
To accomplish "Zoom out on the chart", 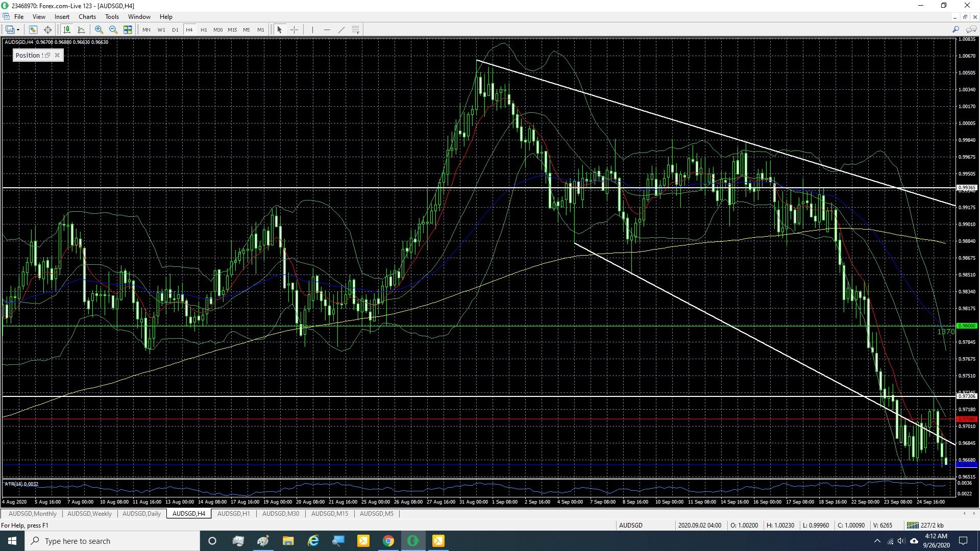I will (x=113, y=30).
